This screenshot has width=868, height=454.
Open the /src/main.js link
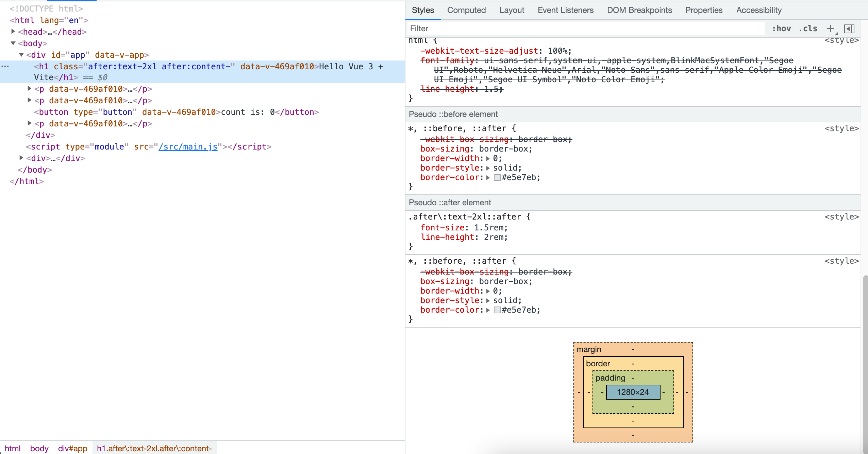click(x=188, y=146)
